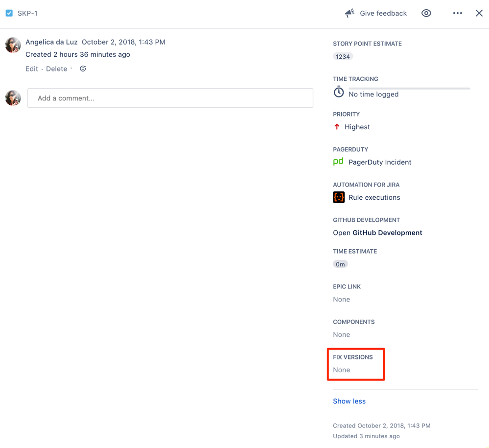Open the Epic Link field
Image resolution: width=489 pixels, height=448 pixels.
tap(341, 299)
